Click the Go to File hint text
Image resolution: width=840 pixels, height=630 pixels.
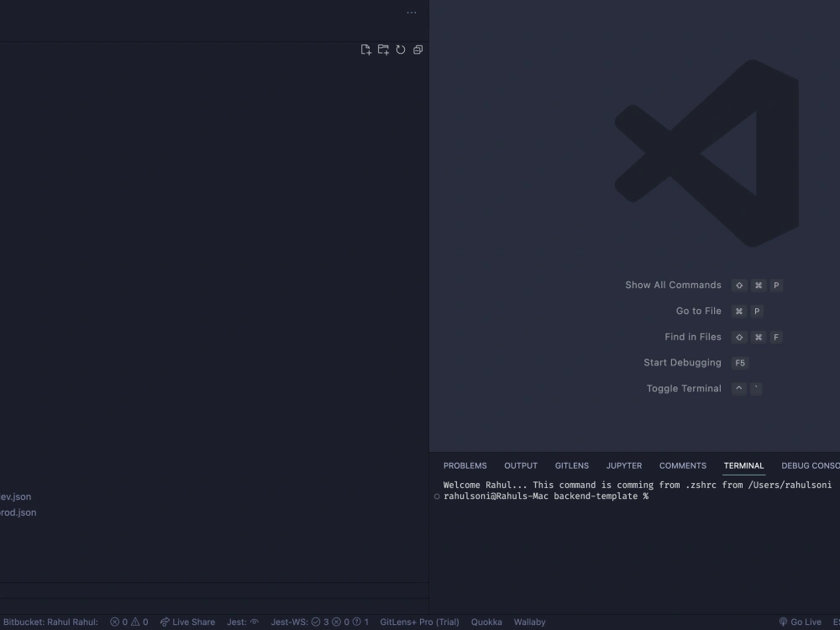coord(699,311)
